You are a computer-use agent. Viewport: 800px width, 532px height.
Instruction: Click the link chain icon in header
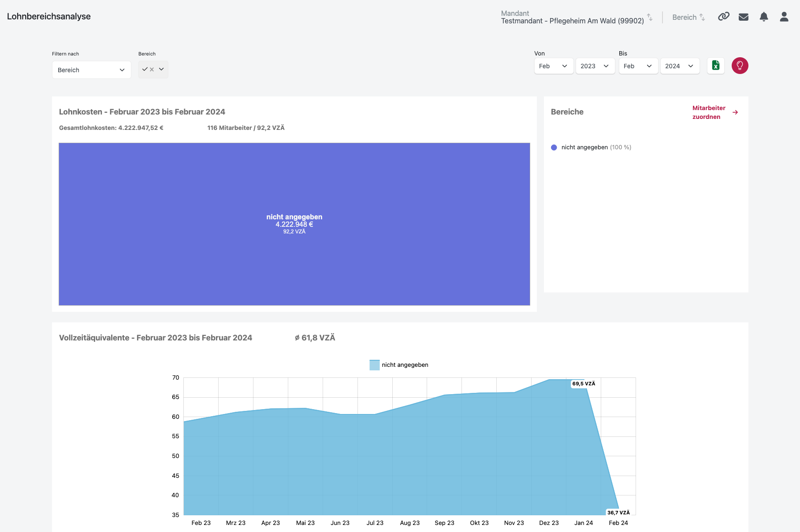coord(723,17)
